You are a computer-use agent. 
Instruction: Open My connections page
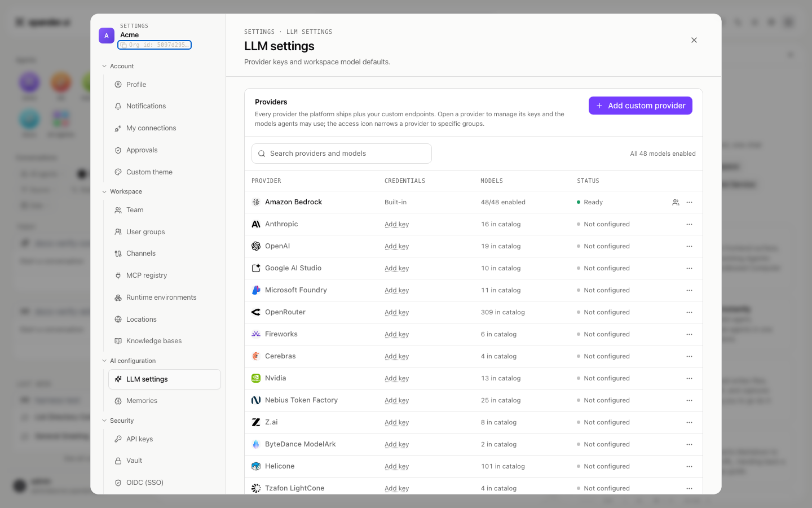(x=165, y=128)
